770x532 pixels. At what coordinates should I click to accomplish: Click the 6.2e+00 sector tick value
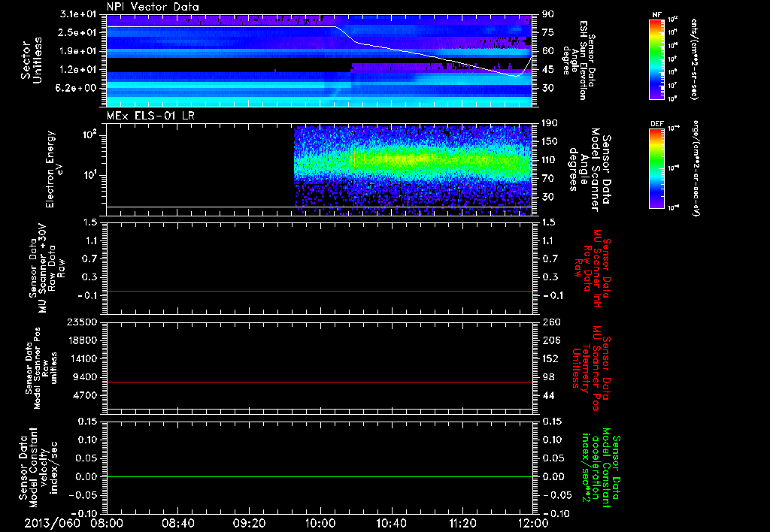tap(77, 88)
